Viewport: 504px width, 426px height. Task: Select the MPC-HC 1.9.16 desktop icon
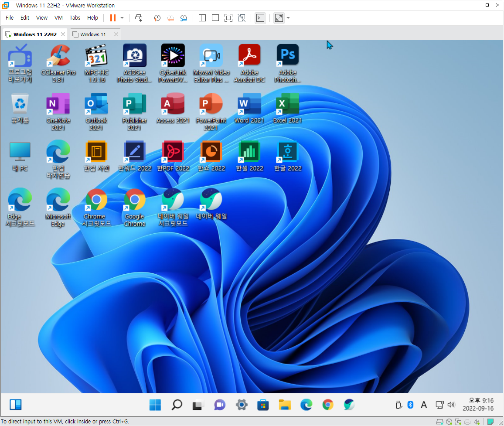(96, 63)
